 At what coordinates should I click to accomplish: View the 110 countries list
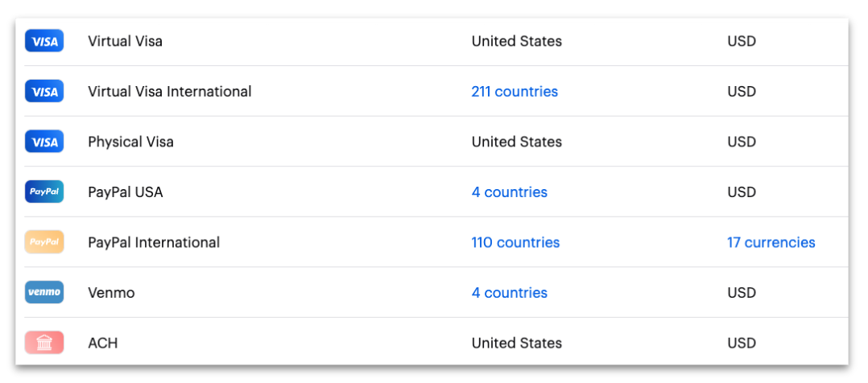tap(515, 242)
